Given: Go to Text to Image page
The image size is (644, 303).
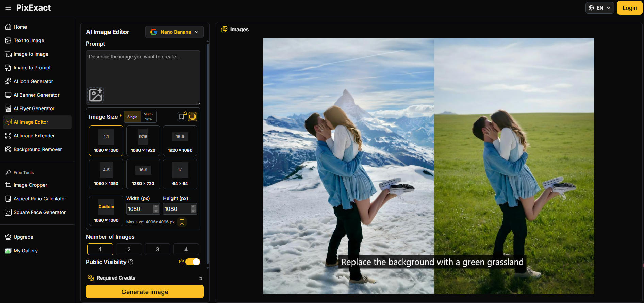Looking at the screenshot, I should click(29, 40).
